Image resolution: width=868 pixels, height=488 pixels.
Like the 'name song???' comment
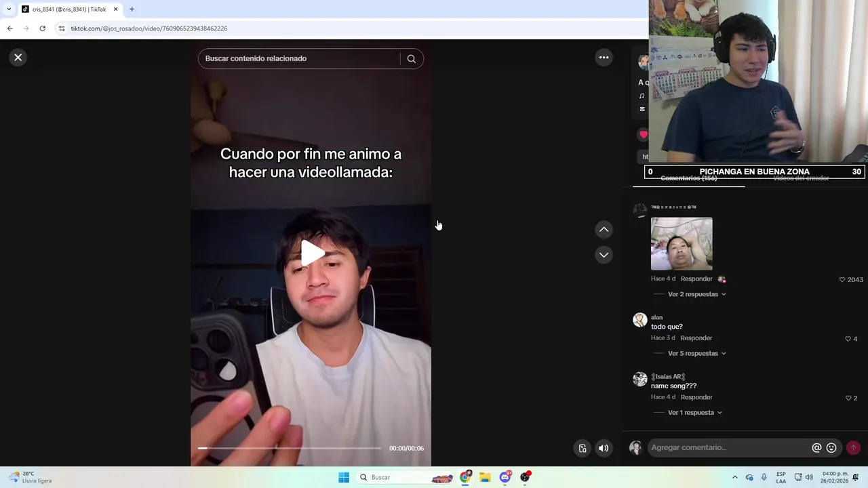point(848,398)
